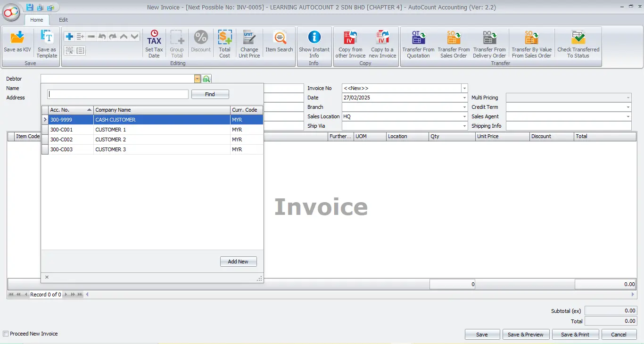Click the Set Tax Date icon
Image resolution: width=644 pixels, height=344 pixels.
coord(154,42)
